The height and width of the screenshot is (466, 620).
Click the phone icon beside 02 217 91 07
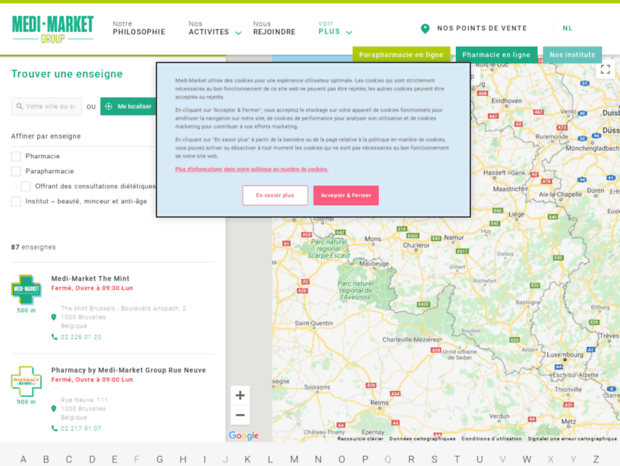pyautogui.click(x=54, y=428)
